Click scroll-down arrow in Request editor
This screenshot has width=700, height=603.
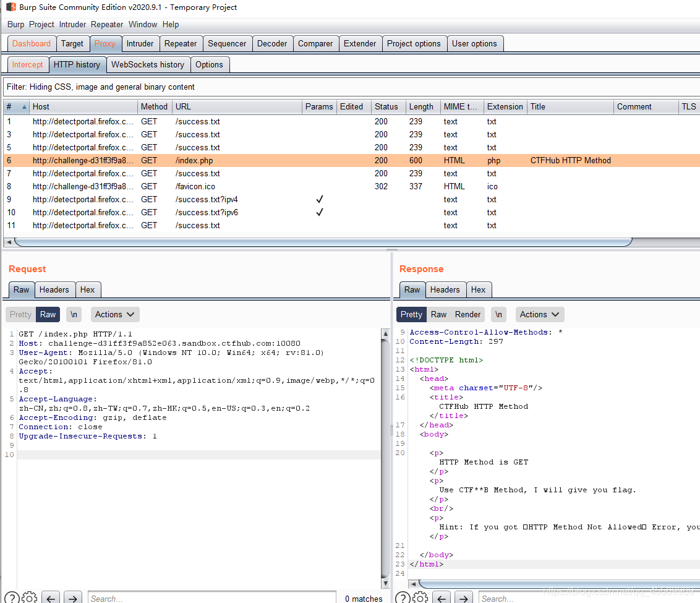[385, 583]
